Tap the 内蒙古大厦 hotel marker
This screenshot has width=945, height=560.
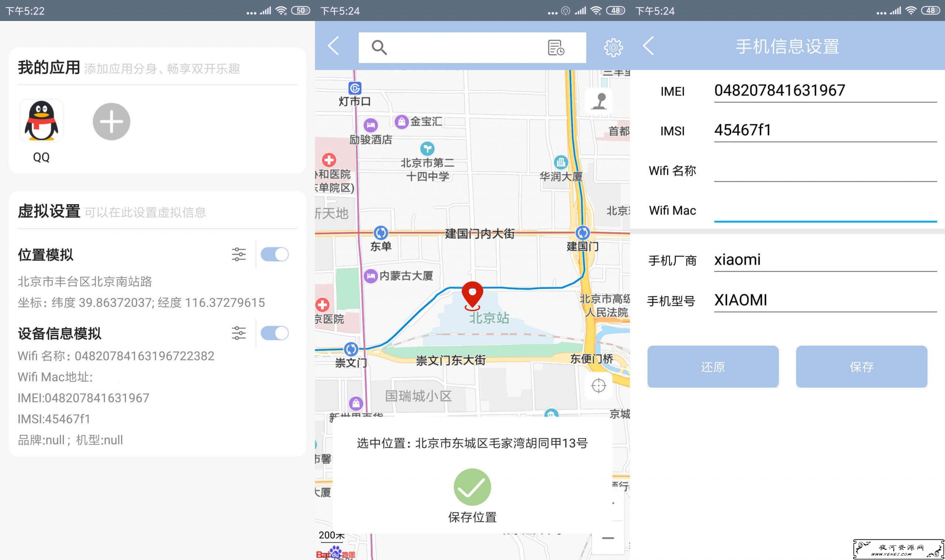(x=371, y=276)
